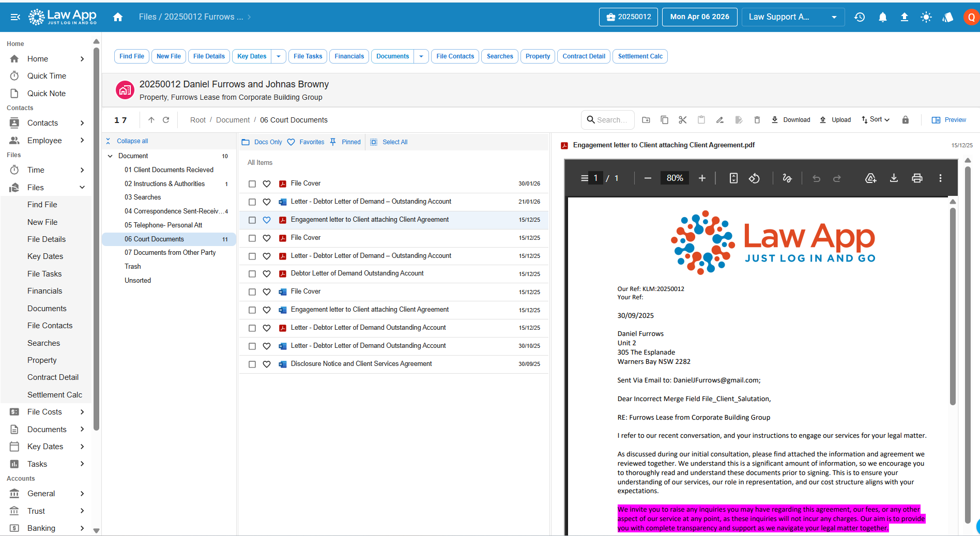Check the Engagement letter to Client checkbox
Screen dimensions: 980x536
(x=252, y=220)
